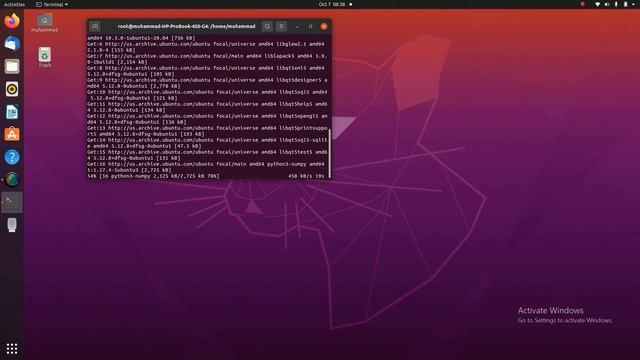The height and width of the screenshot is (360, 640).
Task: Focus the Terminal icon in the dock
Action: (12, 202)
